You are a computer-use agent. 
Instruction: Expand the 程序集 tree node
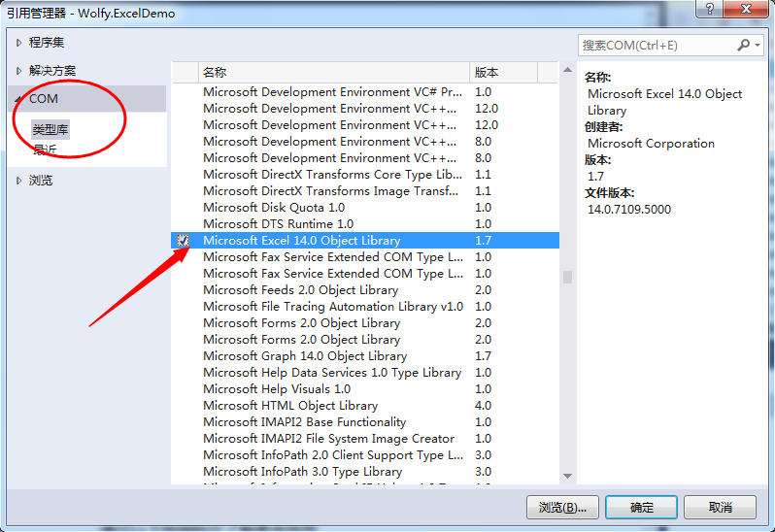coord(18,43)
